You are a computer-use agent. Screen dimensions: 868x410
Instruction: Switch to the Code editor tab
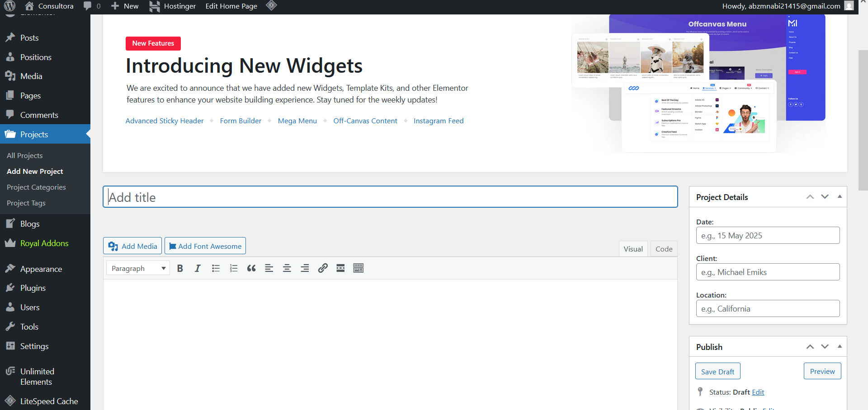coord(663,249)
